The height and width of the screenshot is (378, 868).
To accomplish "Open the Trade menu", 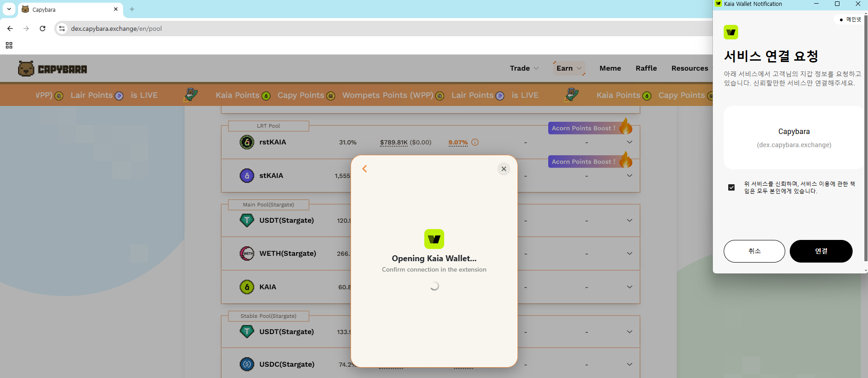I will pos(524,68).
